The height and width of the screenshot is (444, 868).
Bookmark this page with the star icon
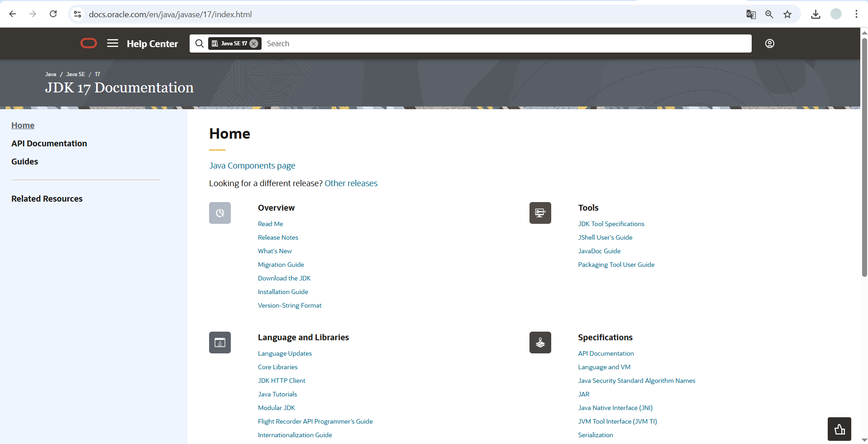787,14
